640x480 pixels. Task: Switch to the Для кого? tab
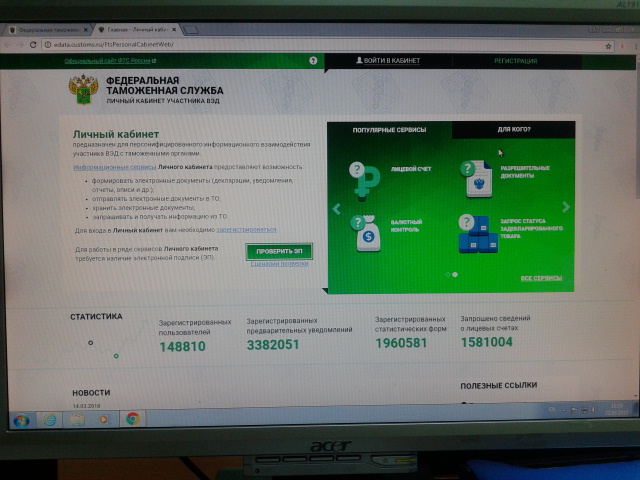[513, 129]
